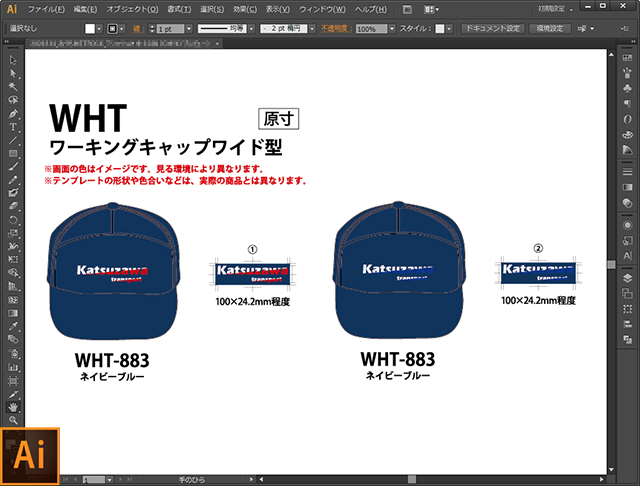Open the 不透明度 opacity panel link

pos(336,29)
